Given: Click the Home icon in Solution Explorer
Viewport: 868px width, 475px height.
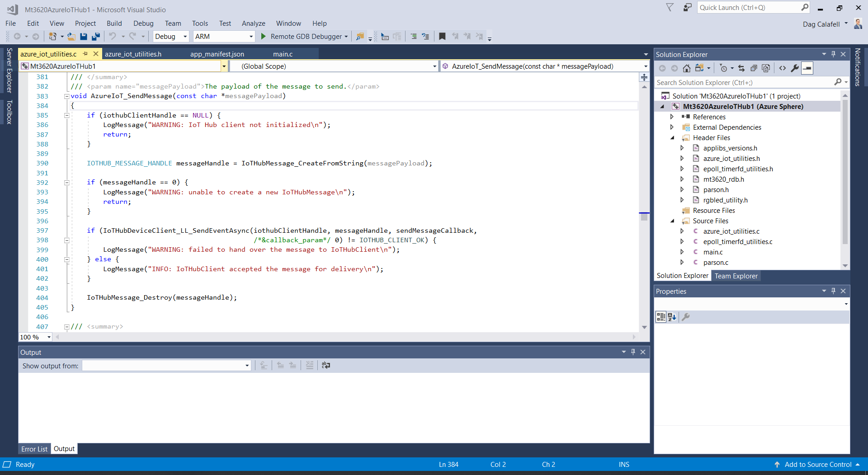Looking at the screenshot, I should point(687,68).
